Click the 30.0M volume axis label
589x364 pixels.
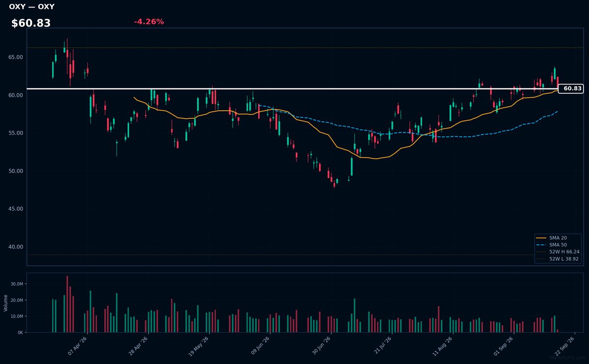point(17,284)
